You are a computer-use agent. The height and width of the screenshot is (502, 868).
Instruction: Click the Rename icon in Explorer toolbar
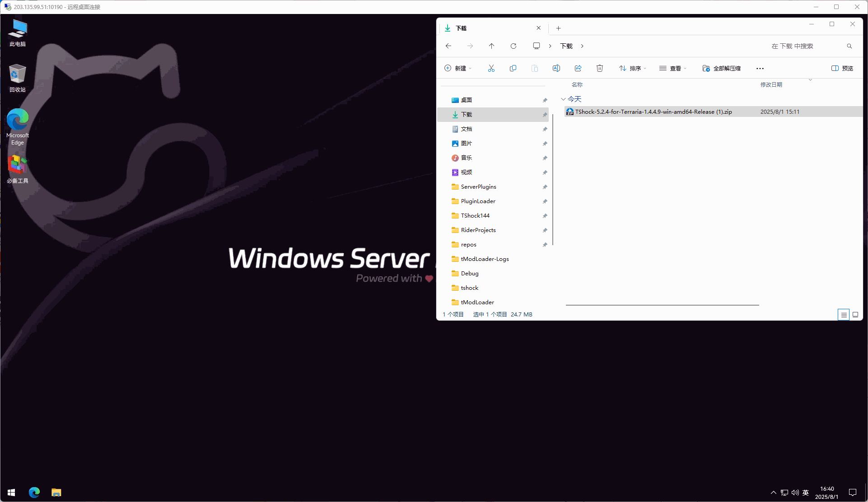pyautogui.click(x=556, y=68)
